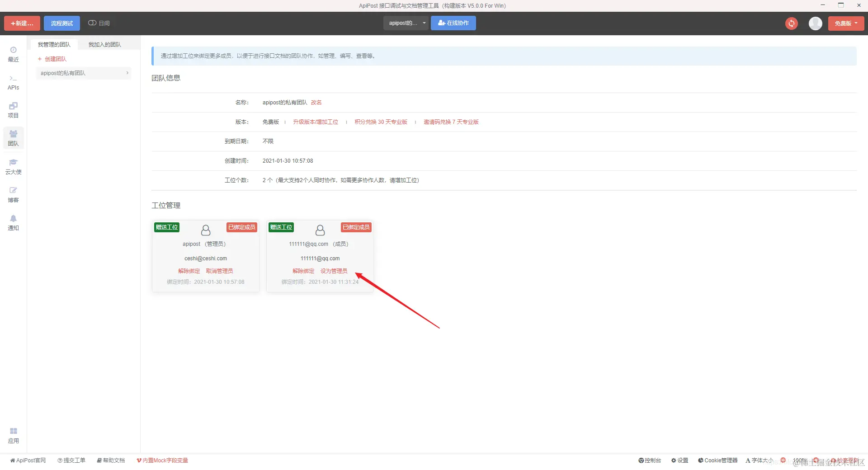Open 内置Mock字段变量 in the status bar

(162, 461)
